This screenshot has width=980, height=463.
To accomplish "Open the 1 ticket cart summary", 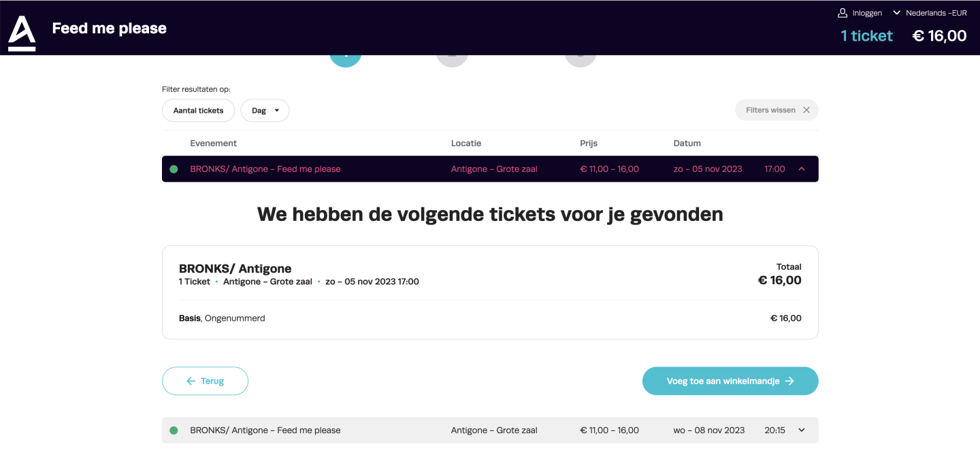I will click(x=866, y=36).
